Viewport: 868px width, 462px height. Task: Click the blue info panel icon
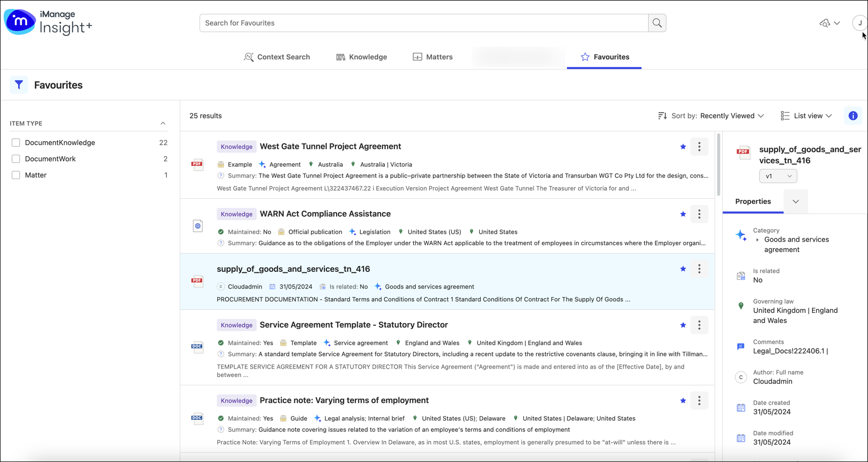[853, 116]
